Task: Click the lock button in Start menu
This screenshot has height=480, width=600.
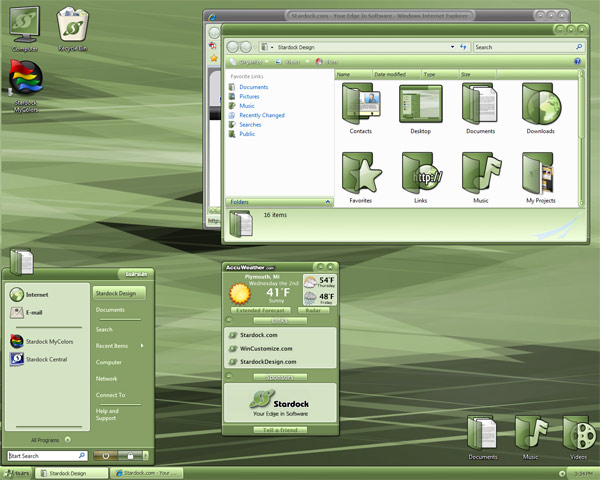Action: click(130, 456)
